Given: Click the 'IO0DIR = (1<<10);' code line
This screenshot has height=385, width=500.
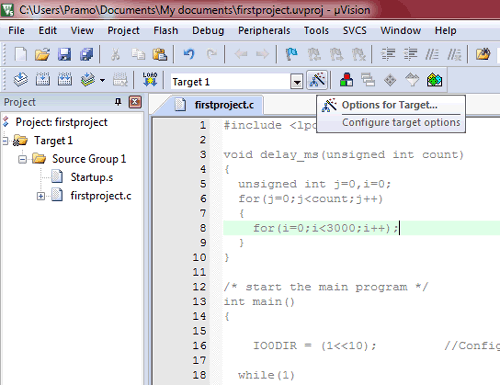Looking at the screenshot, I should [314, 346].
